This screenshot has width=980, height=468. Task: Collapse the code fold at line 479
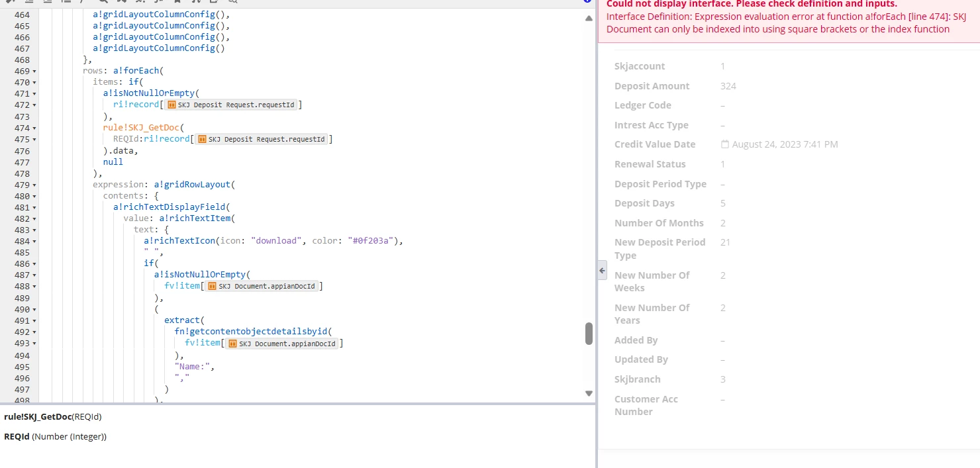coord(34,185)
